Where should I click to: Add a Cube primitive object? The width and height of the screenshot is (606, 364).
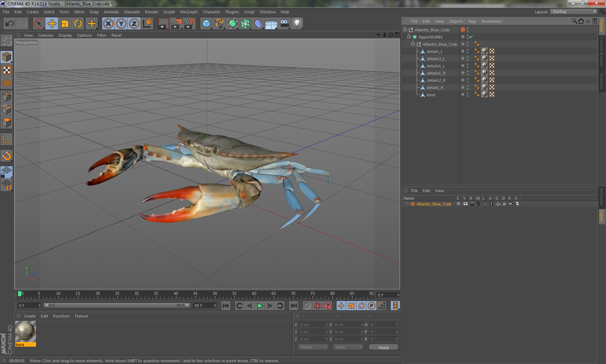pyautogui.click(x=206, y=24)
